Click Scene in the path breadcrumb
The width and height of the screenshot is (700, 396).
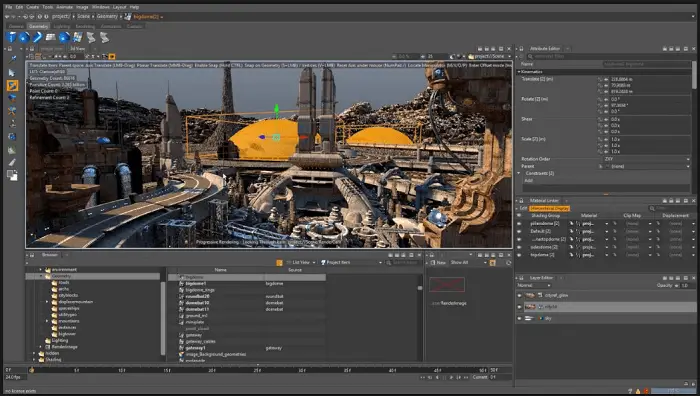[83, 17]
